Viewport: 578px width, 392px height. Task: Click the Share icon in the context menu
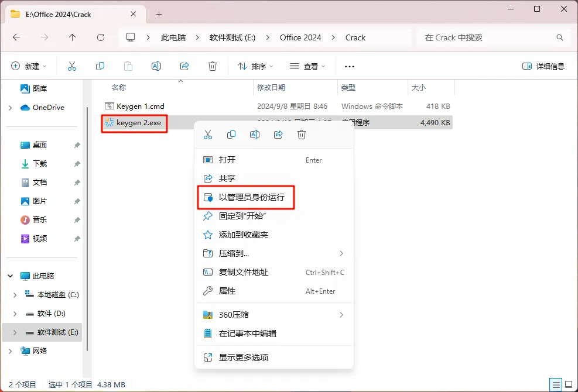click(278, 135)
